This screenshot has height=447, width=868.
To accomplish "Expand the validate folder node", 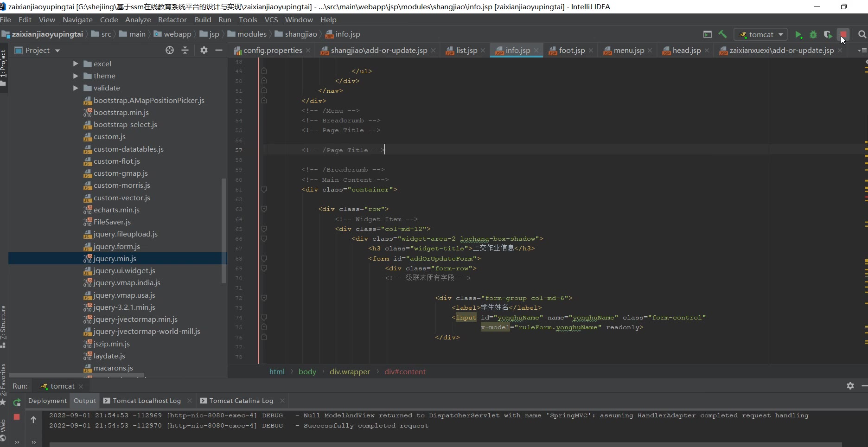I will pos(76,88).
